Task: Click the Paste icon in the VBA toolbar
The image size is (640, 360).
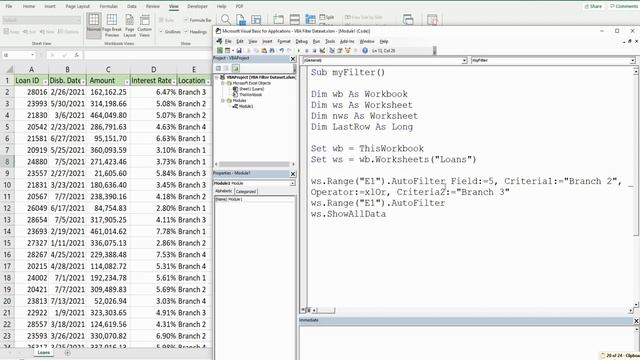Action: click(x=264, y=51)
